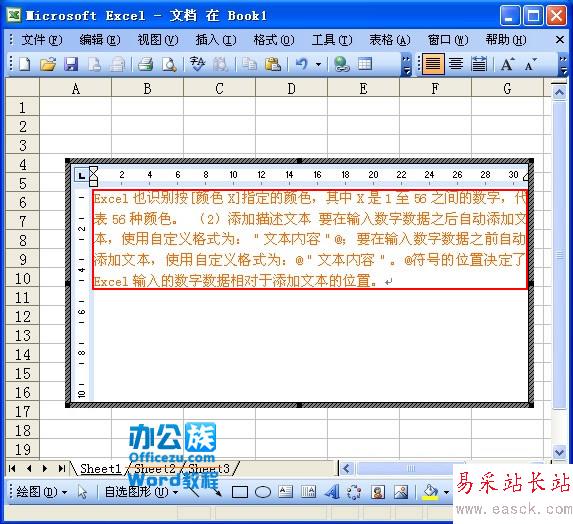
Task: Decrease font size with small A icon
Action: pyautogui.click(x=530, y=65)
